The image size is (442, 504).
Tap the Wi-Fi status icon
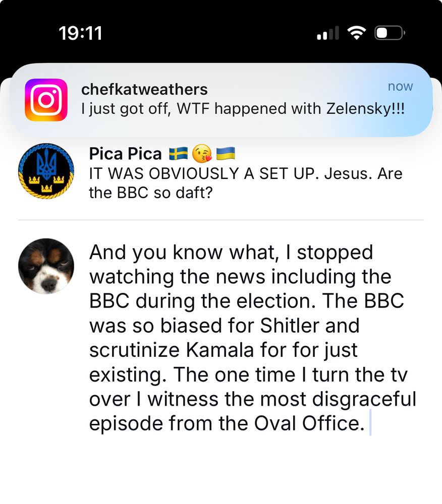click(x=356, y=33)
